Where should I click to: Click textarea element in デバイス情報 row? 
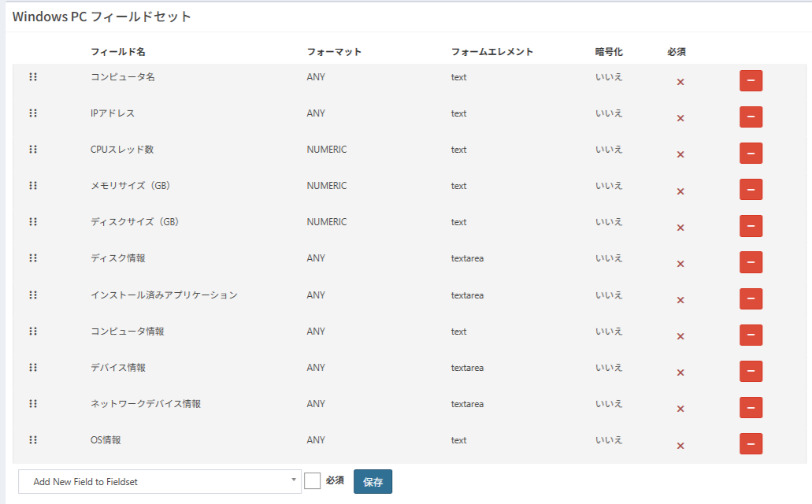click(467, 367)
